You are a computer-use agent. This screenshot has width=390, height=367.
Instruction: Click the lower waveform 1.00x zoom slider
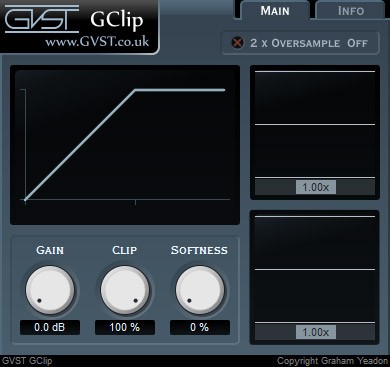(316, 332)
